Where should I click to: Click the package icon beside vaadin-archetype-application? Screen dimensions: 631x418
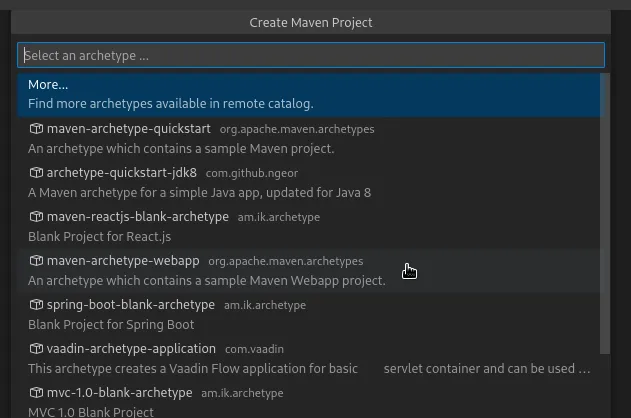(x=36, y=348)
